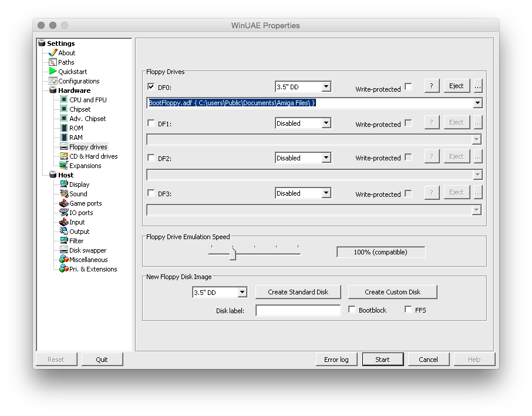Viewport: 532px width, 416px height.
Task: Click Create Standard Disk button
Action: pyautogui.click(x=298, y=292)
